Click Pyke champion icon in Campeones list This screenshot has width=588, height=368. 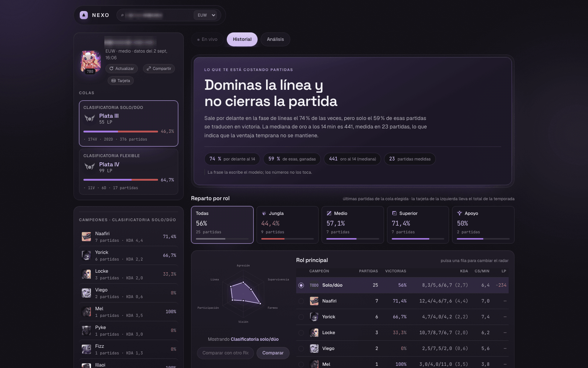pos(86,330)
